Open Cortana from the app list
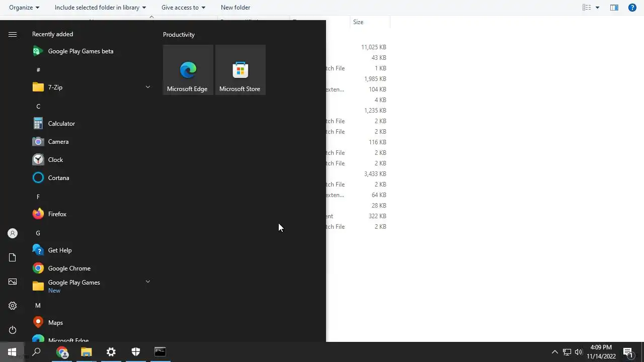 [x=91, y=178]
